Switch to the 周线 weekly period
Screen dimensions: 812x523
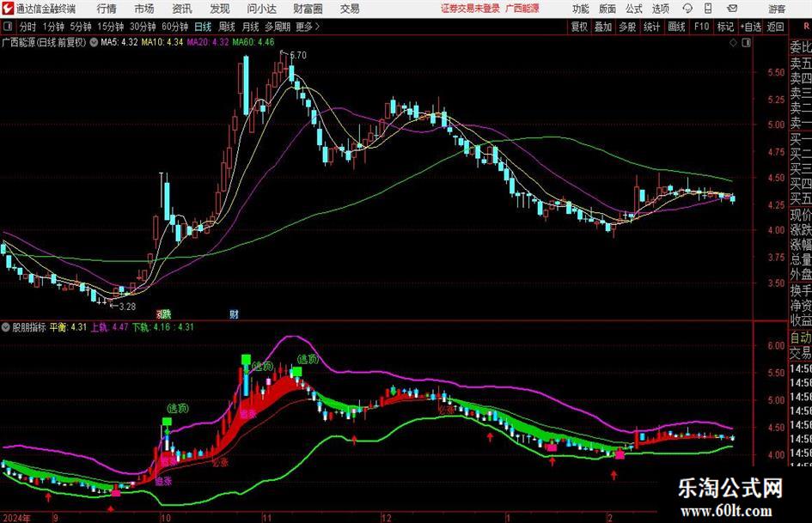(227, 27)
